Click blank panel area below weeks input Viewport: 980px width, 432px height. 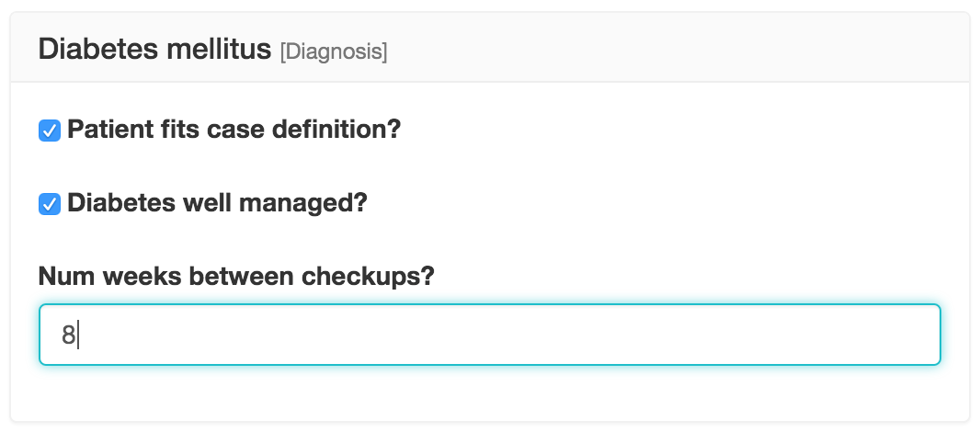[489, 393]
